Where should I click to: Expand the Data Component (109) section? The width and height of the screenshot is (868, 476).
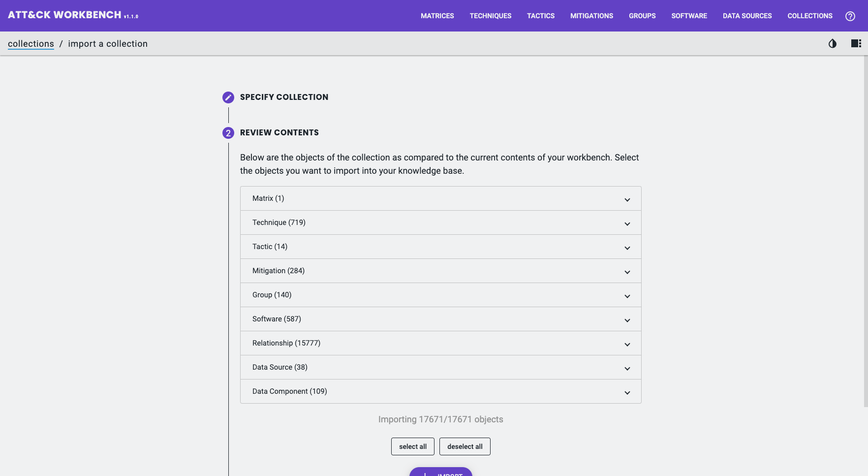pos(440,391)
